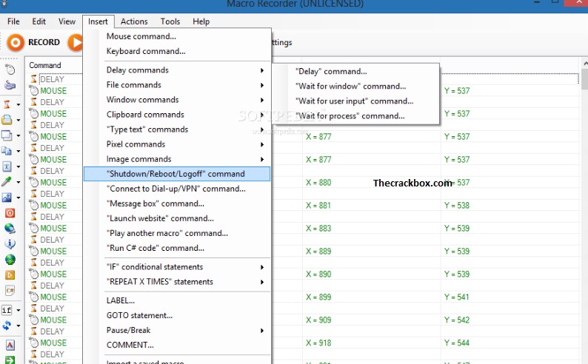Click the message box info icon

point(10,244)
